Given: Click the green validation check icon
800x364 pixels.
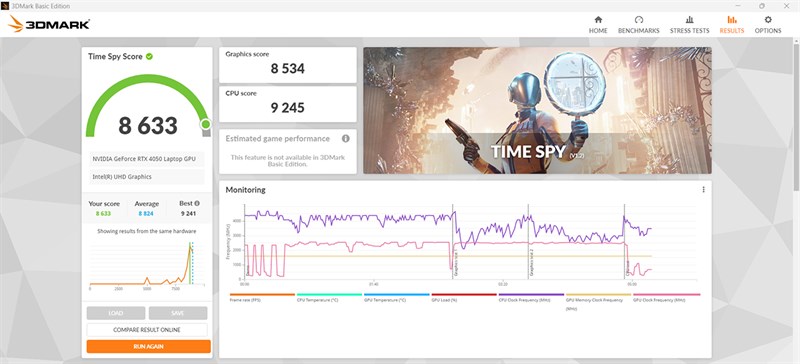Looking at the screenshot, I should point(149,56).
